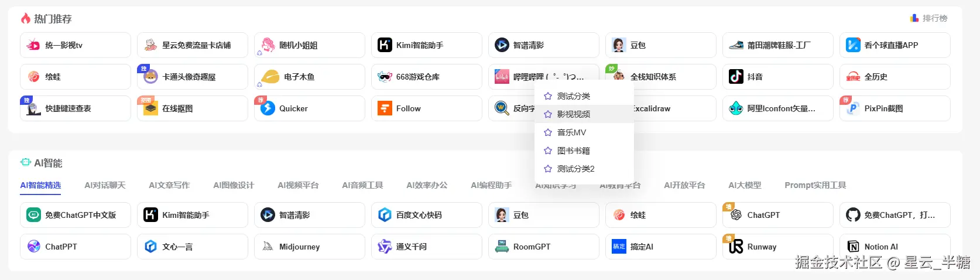Switch to the AI视频平台 tab
Viewport: 980px width, 280px height.
point(298,185)
